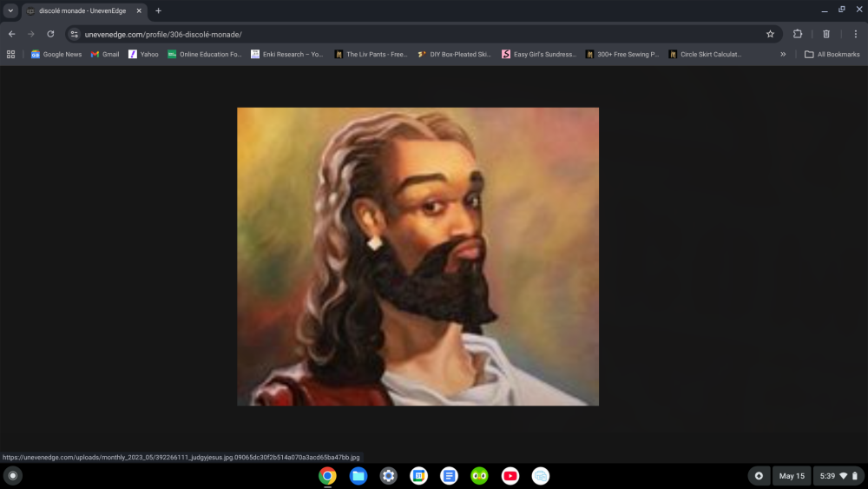Click the enlarged portrait painting image
The image size is (868, 489).
coord(418,256)
